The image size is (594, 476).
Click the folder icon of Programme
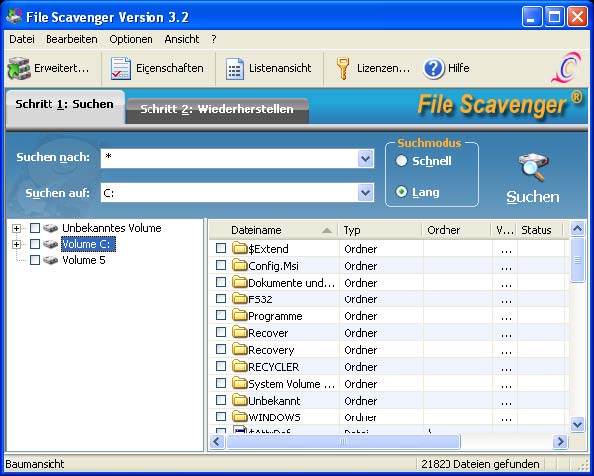(x=239, y=315)
